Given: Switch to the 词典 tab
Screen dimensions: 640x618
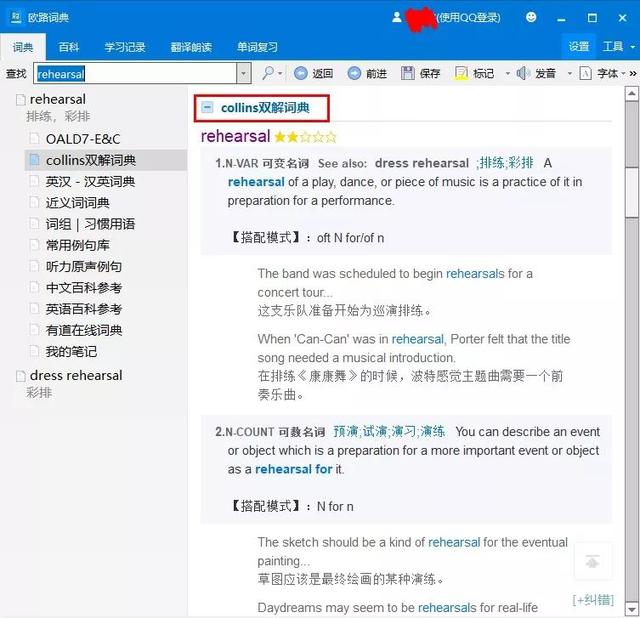Looking at the screenshot, I should tap(23, 47).
